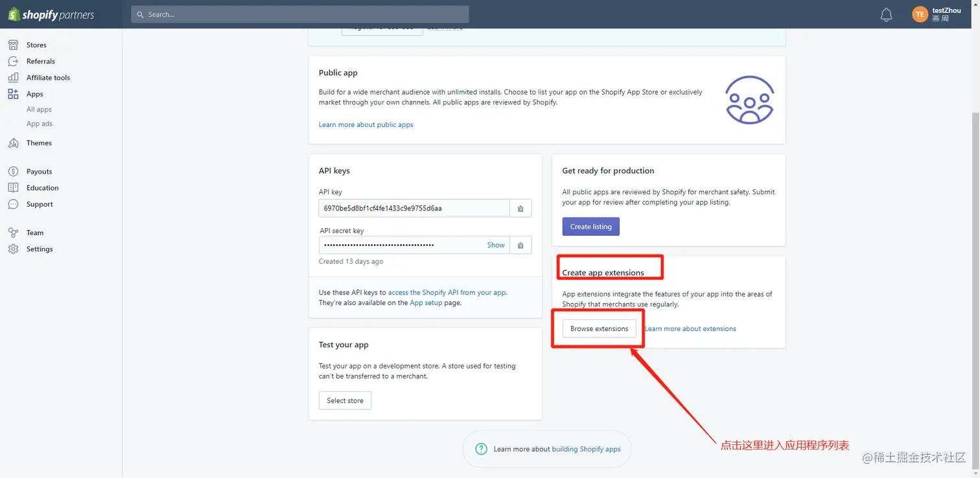Click the Get ready for production heading
This screenshot has height=478, width=980.
[608, 170]
